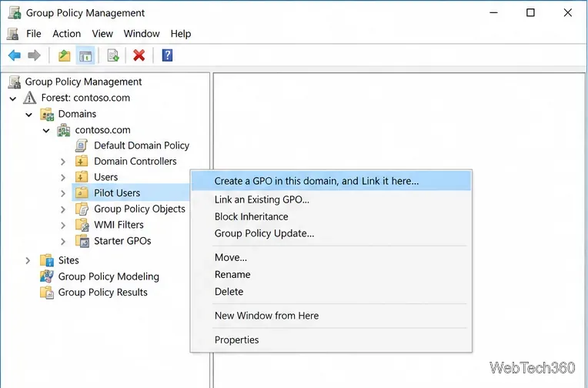The image size is (588, 388).
Task: Expand the Sites node
Action: point(28,260)
